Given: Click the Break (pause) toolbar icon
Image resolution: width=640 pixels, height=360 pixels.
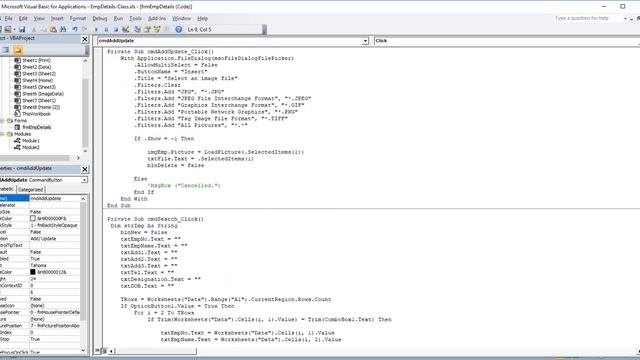Looking at the screenshot, I should tap(106, 29).
